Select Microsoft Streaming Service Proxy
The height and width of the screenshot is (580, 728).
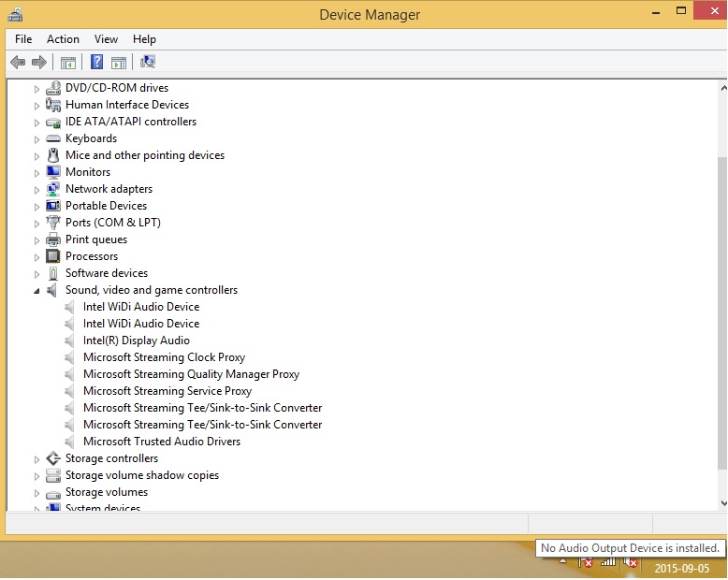tap(167, 391)
